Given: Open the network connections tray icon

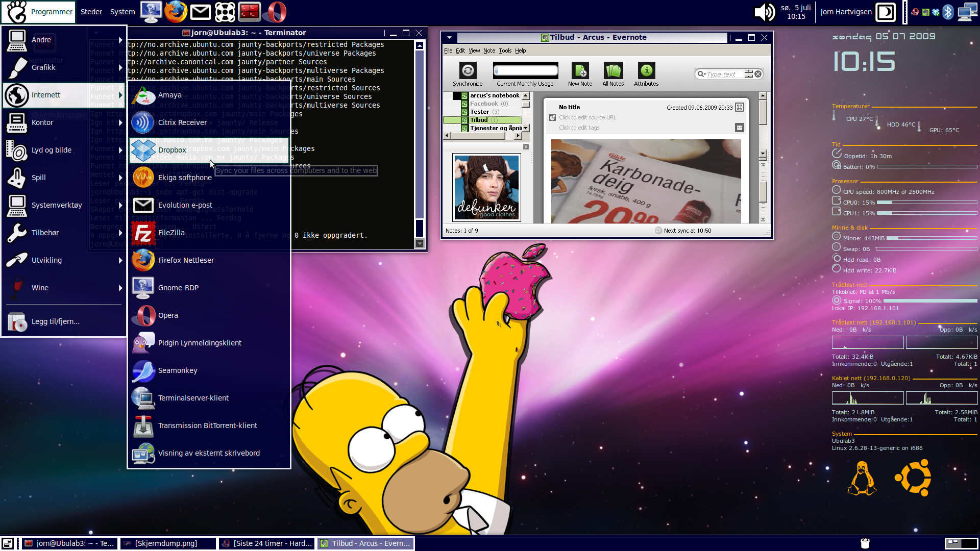Looking at the screenshot, I should pyautogui.click(x=967, y=12).
